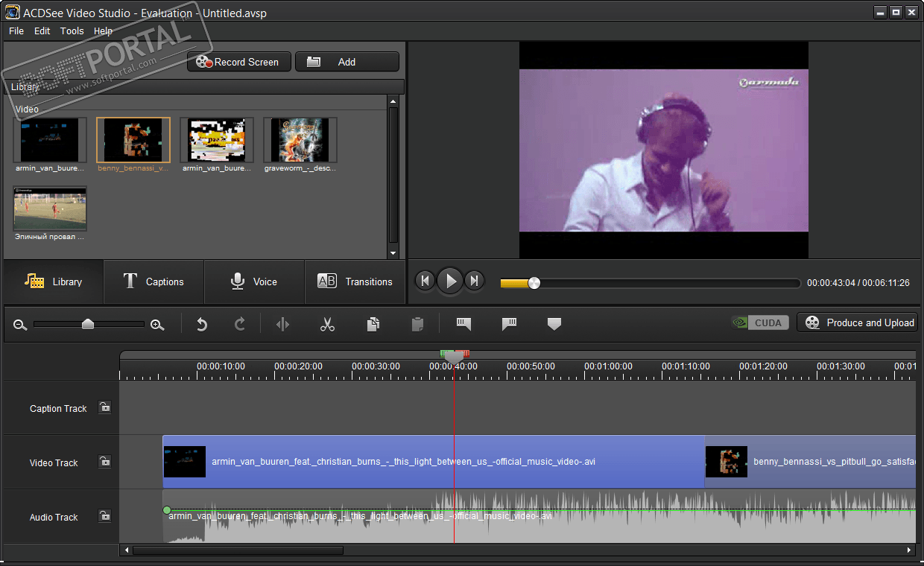The image size is (924, 566).
Task: Click the paste clipboard icon
Action: click(x=417, y=324)
